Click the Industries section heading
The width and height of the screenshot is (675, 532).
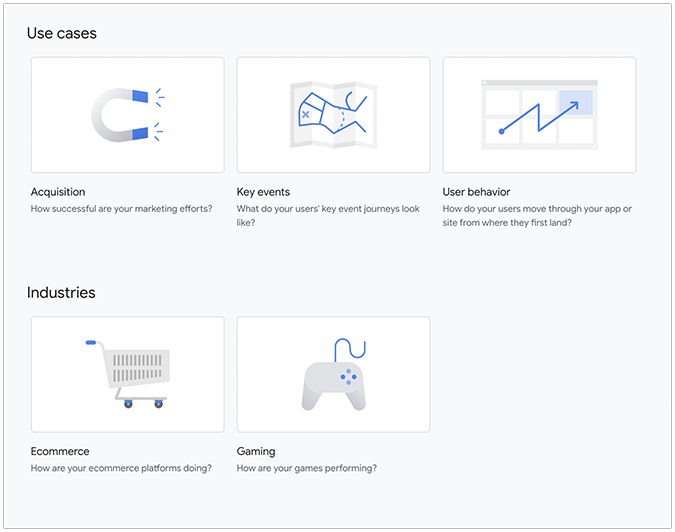[61, 293]
